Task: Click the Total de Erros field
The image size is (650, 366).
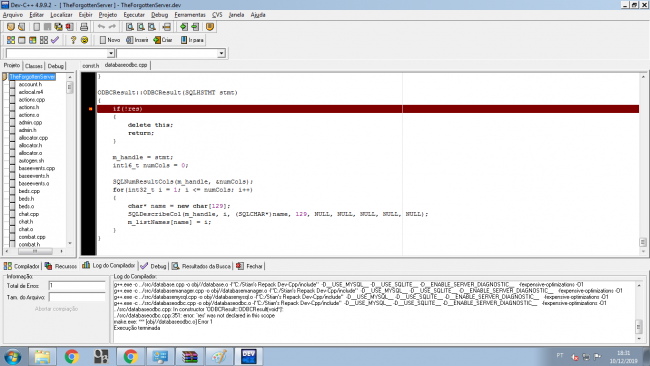Action: 77,286
